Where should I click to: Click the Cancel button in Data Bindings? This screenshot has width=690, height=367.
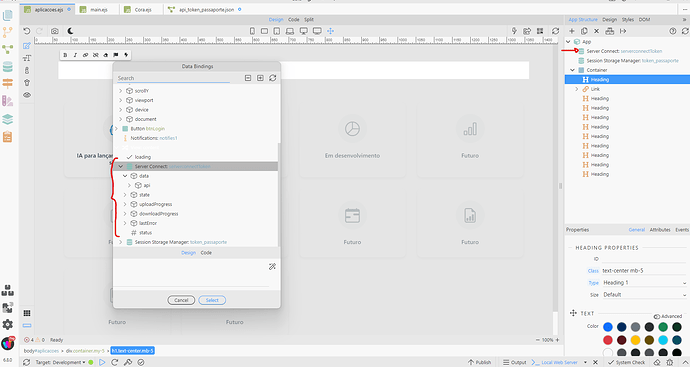pos(181,300)
